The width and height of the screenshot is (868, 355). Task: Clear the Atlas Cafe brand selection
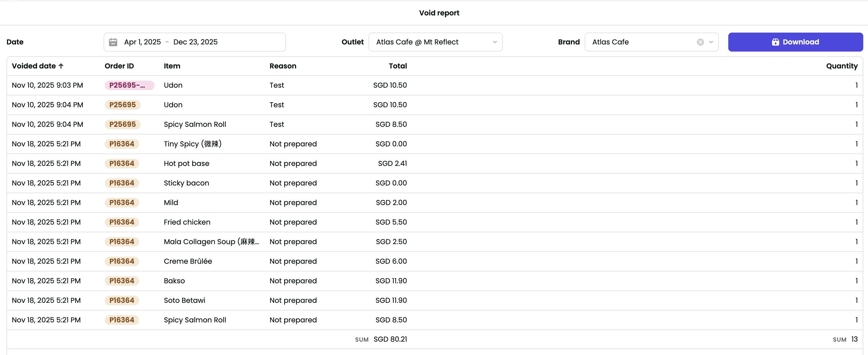coord(700,42)
